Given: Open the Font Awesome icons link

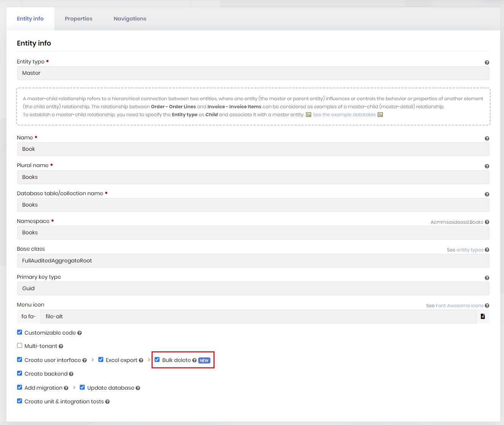Looking at the screenshot, I should [459, 306].
